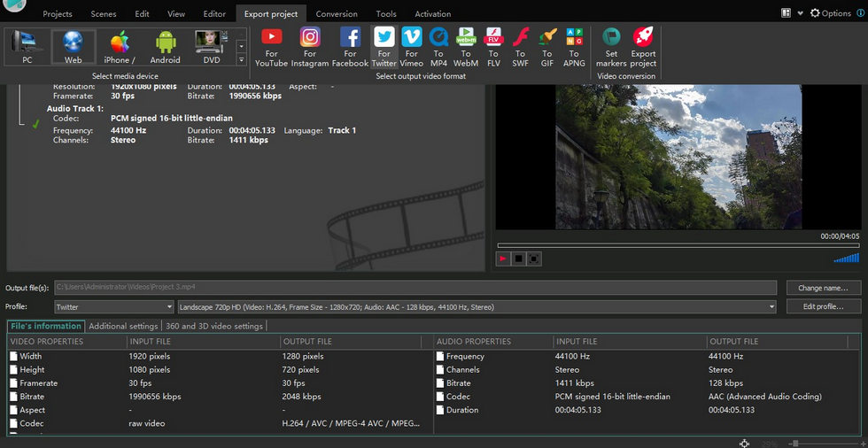Open the Twitter profile dropdown

tap(114, 306)
